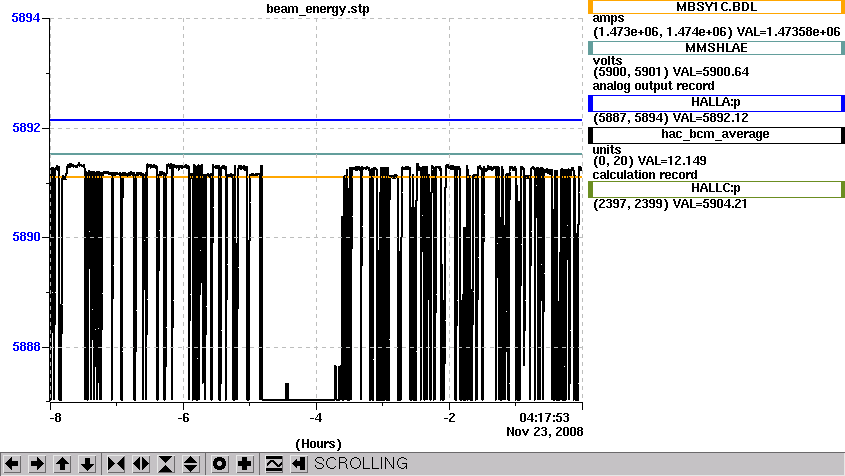Click the VAL=5904.21 readout line
Screen dimensions: 845x476
(x=670, y=204)
